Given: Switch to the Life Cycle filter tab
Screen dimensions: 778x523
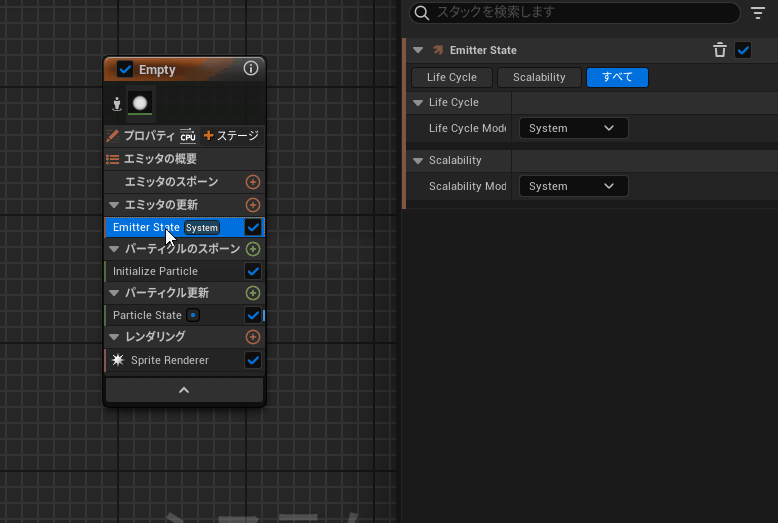Looking at the screenshot, I should point(452,77).
